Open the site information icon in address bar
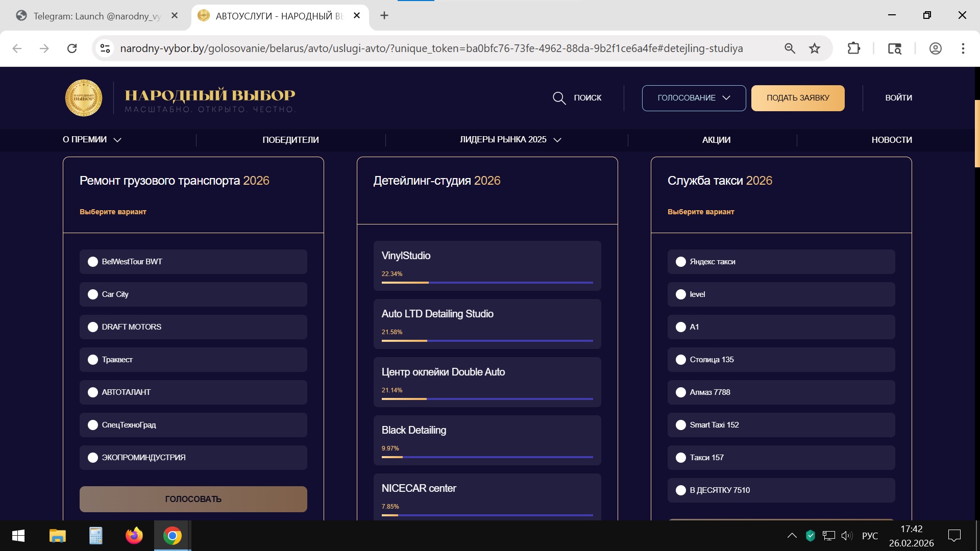 click(105, 48)
